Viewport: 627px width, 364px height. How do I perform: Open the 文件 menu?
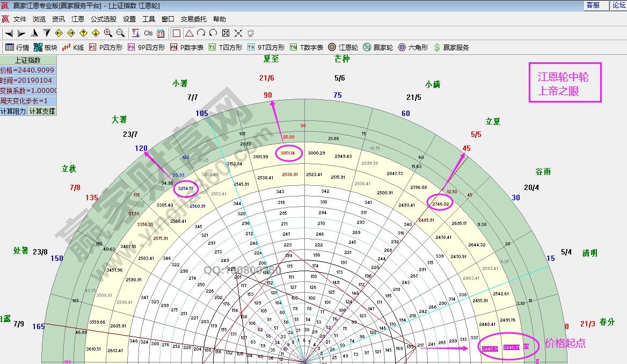[20, 19]
